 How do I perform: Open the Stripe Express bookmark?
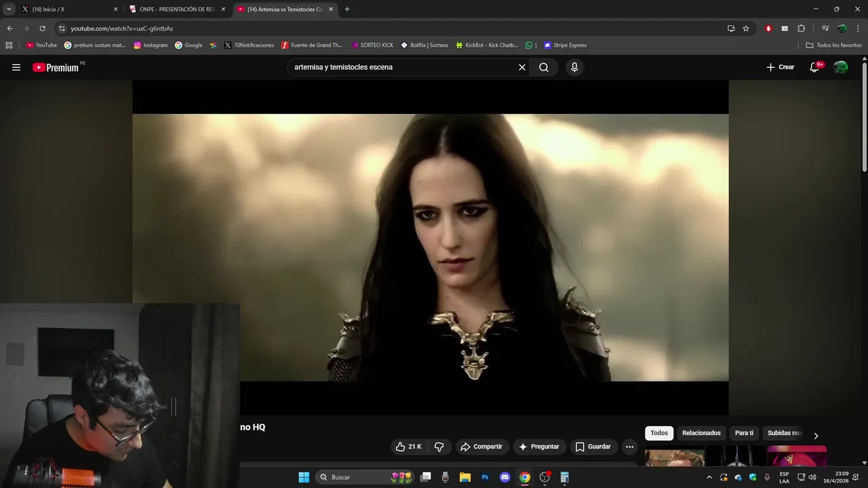[x=566, y=45]
